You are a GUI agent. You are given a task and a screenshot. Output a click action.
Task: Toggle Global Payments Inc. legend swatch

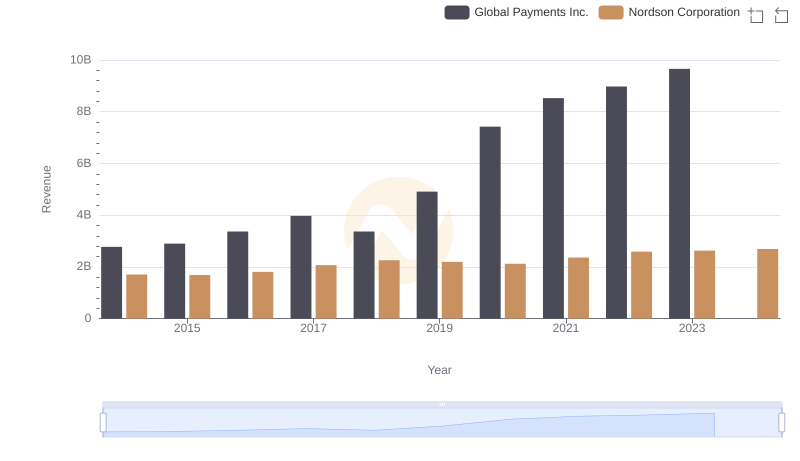(x=457, y=12)
